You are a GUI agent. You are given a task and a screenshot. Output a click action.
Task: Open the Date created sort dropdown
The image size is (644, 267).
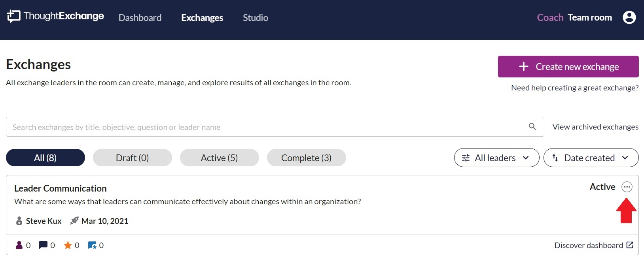point(591,158)
